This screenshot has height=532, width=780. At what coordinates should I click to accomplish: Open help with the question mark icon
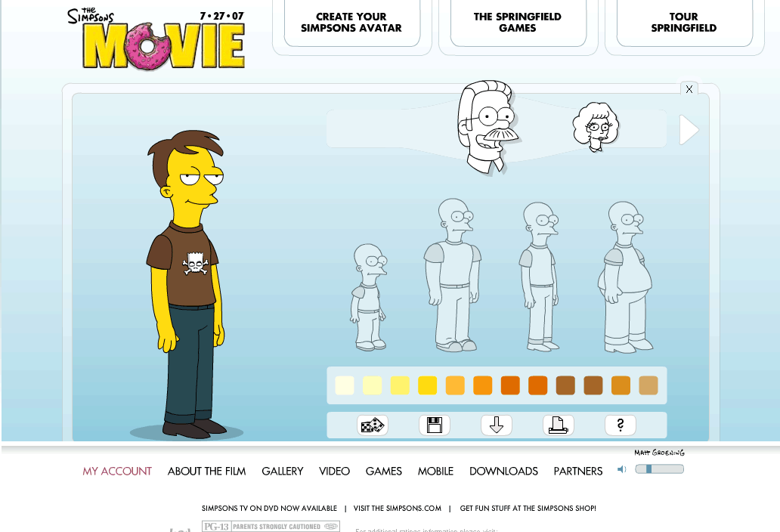pyautogui.click(x=621, y=425)
